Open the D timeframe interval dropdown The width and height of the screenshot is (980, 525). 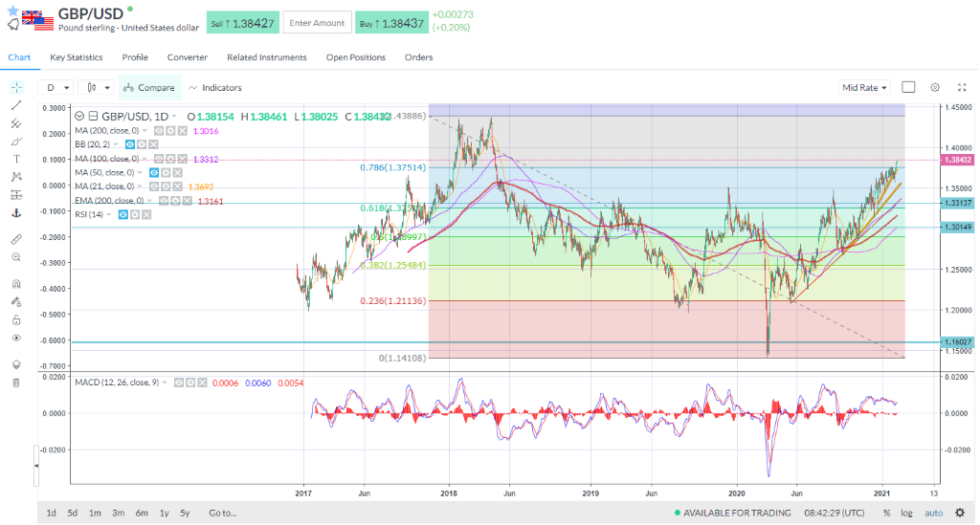pyautogui.click(x=56, y=87)
